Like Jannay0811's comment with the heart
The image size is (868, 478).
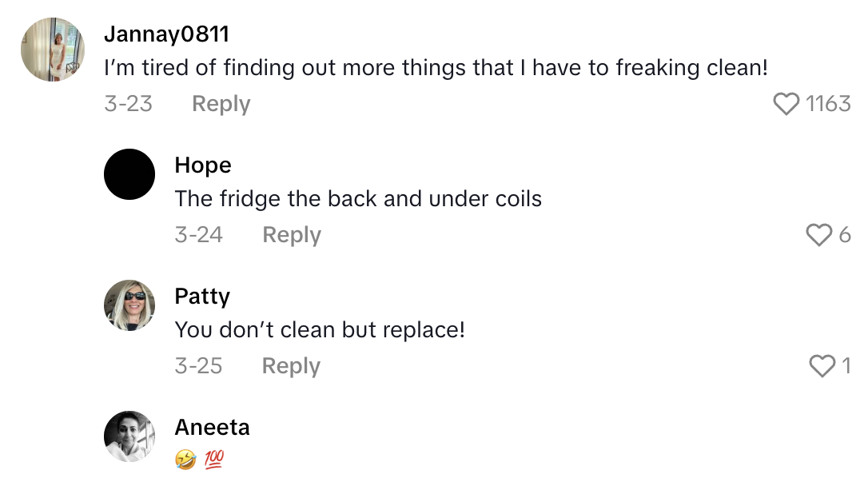tap(787, 104)
